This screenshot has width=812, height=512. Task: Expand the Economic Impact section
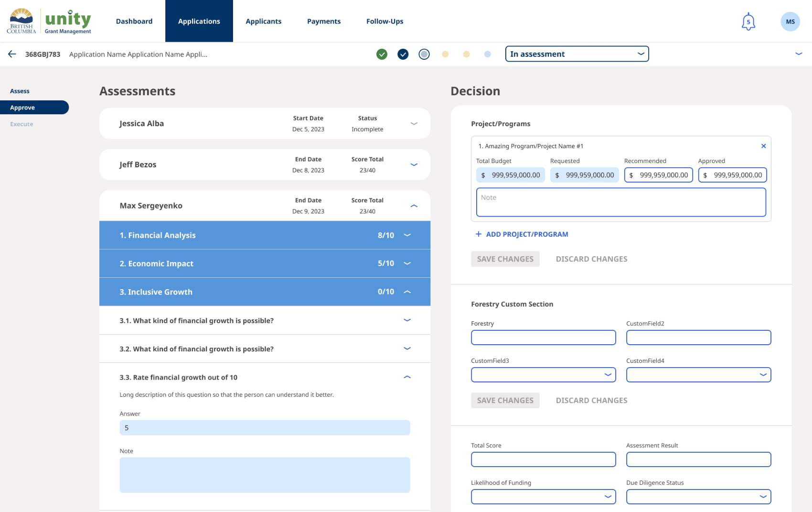tap(407, 263)
